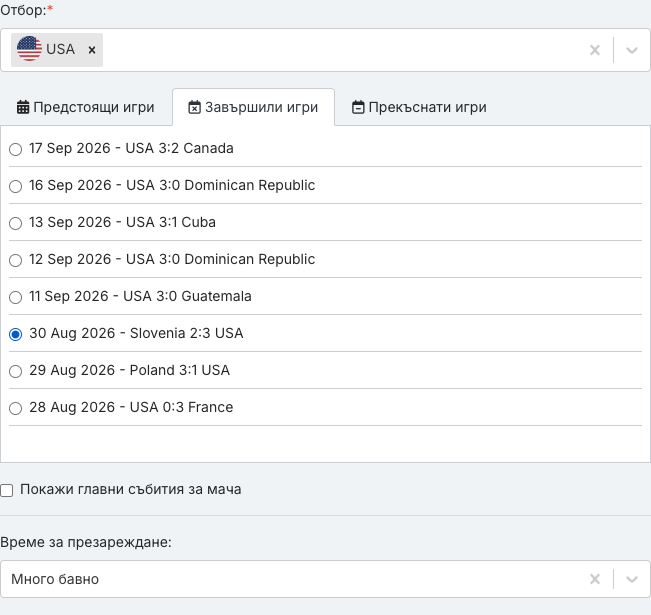Viewport: 651px width, 615px height.
Task: Open the Много бавно combo box
Action: pos(325,579)
